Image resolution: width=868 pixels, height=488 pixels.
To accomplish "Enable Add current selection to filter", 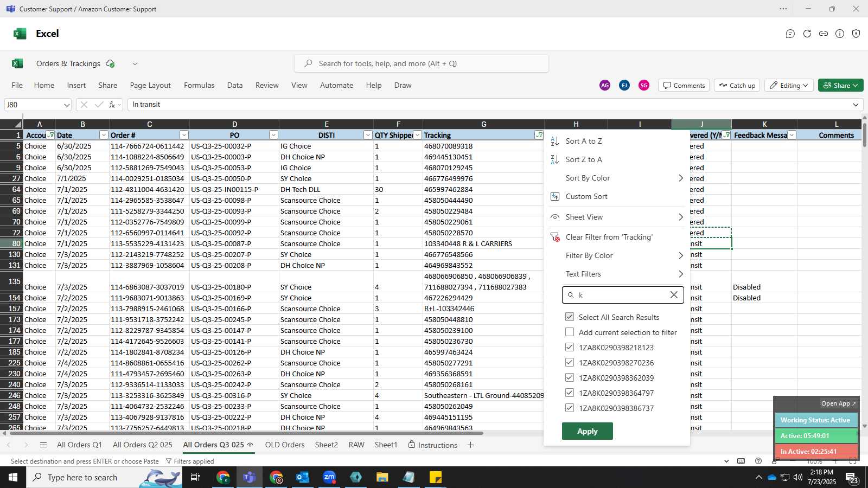I will 570,332.
